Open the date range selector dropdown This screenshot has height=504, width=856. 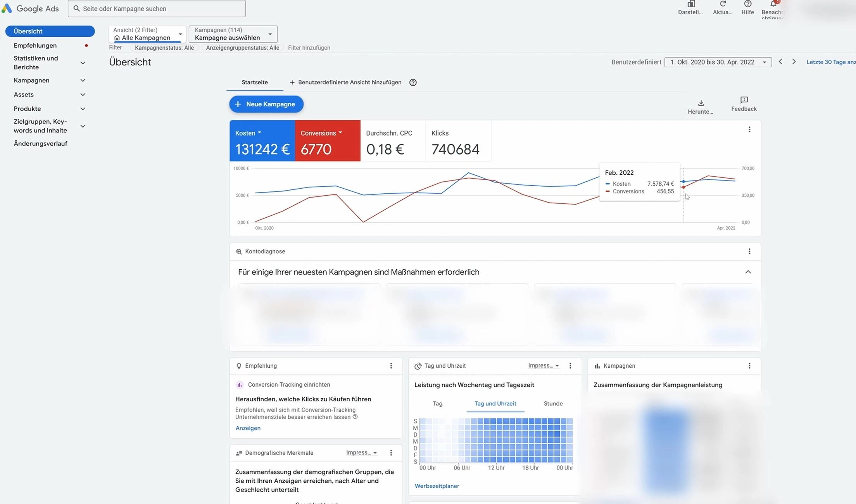718,62
